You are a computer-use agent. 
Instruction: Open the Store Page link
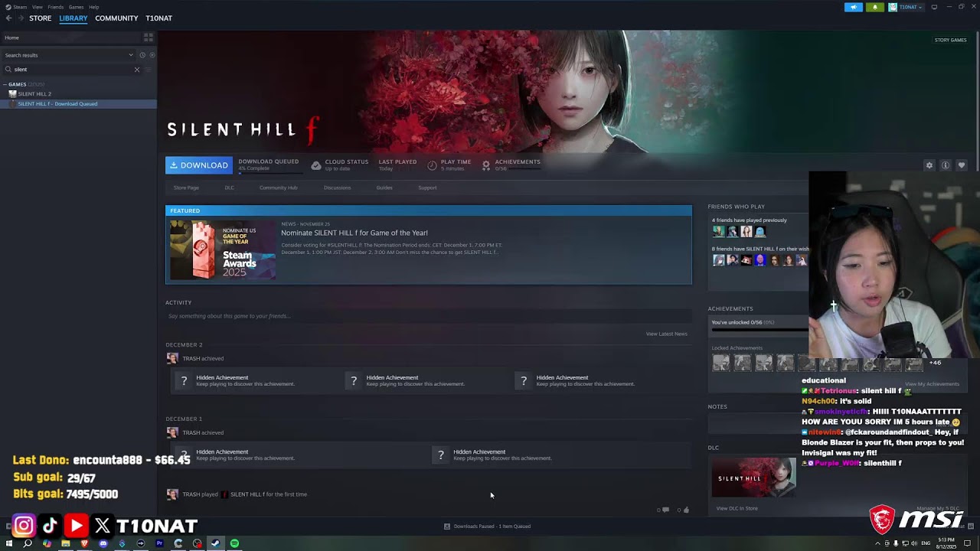[186, 187]
